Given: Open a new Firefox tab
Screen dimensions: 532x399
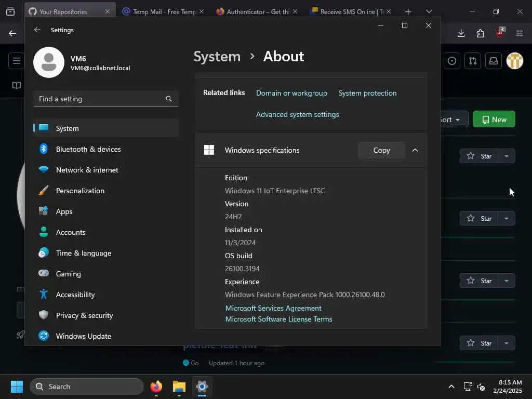Looking at the screenshot, I should point(408,11).
